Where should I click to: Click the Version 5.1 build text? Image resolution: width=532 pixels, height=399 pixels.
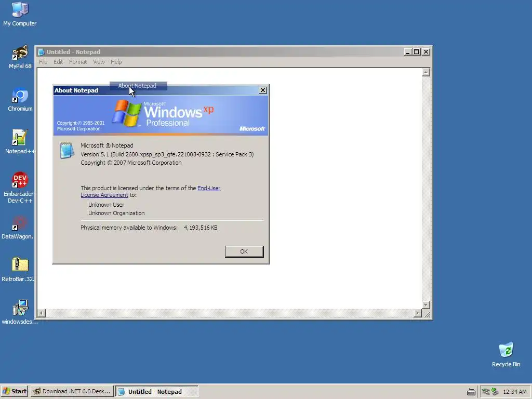[x=167, y=154]
